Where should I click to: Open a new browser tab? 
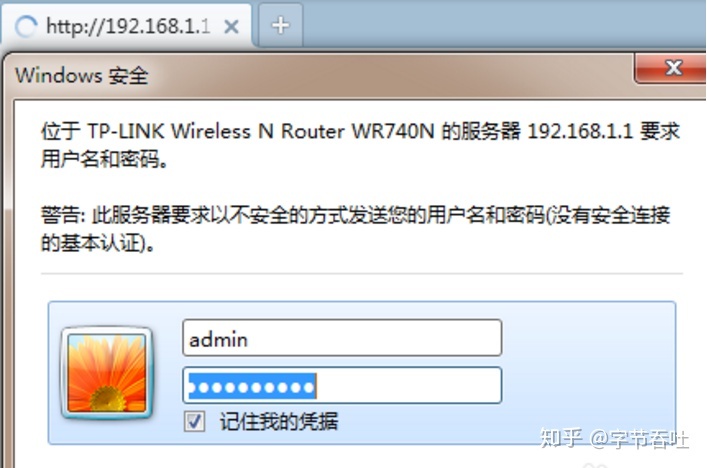(280, 25)
